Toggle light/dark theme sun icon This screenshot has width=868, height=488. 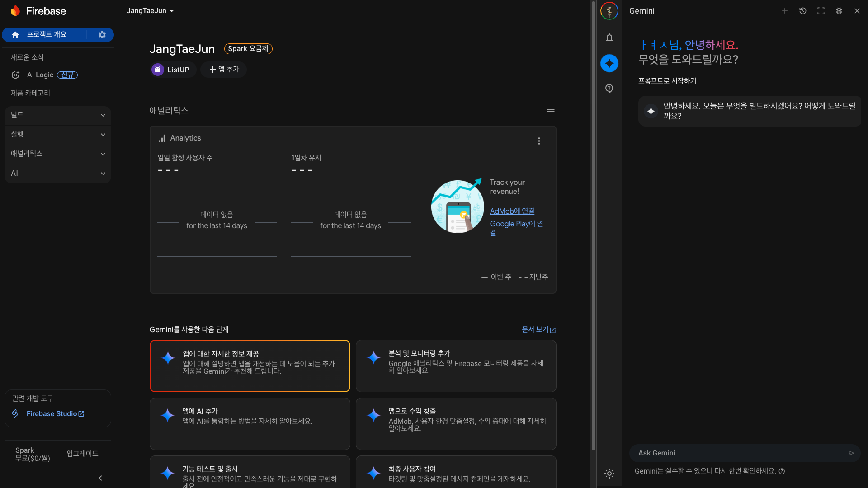tap(609, 474)
